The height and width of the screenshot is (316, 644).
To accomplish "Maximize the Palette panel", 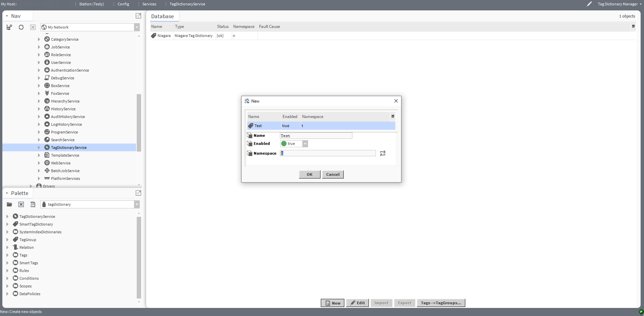I will 138,193.
